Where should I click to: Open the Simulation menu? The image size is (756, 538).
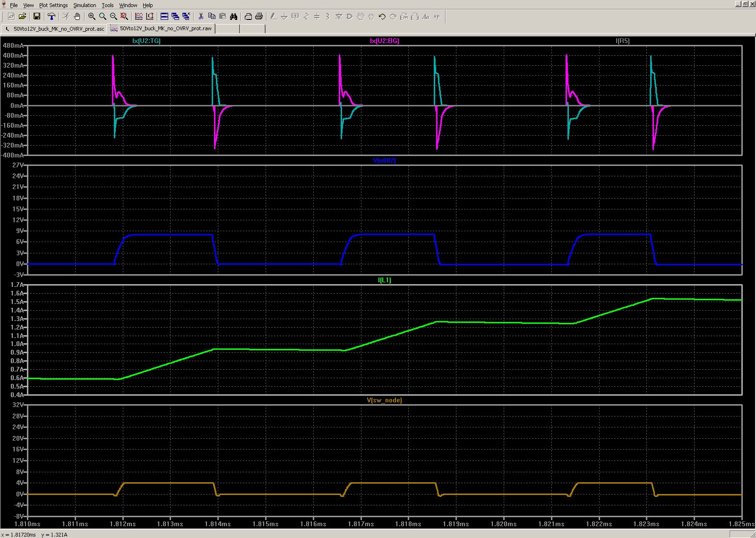point(85,5)
